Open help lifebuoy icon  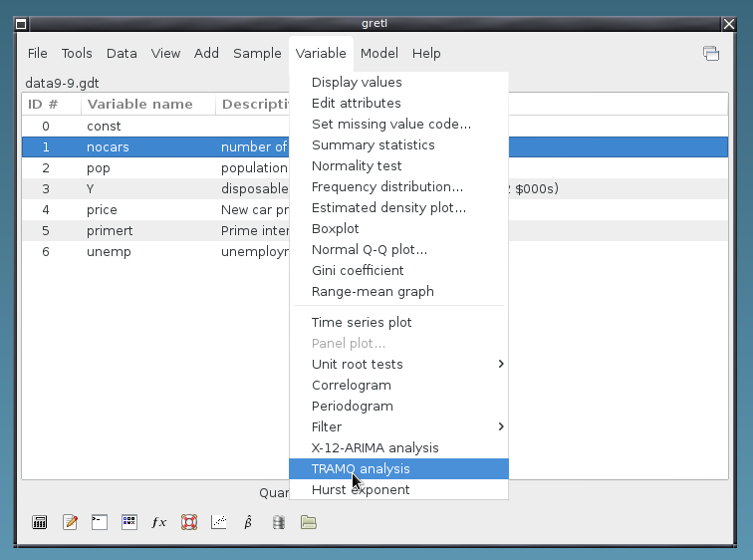[188, 522]
